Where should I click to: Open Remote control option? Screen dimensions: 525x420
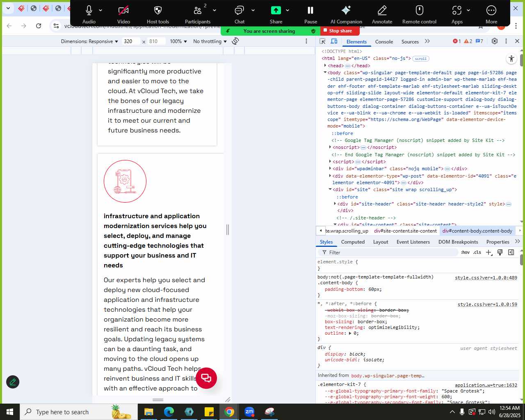click(419, 14)
